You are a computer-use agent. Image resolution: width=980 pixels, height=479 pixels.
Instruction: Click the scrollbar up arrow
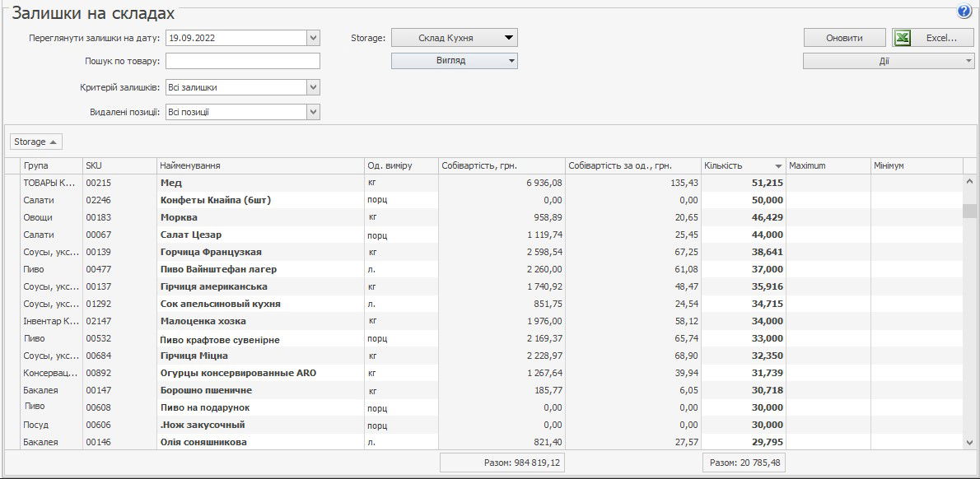pos(968,183)
